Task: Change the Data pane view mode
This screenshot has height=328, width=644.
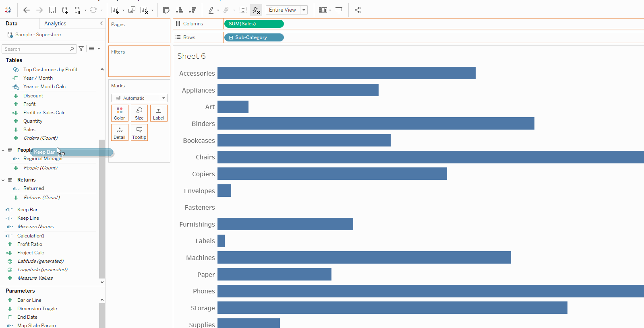Action: point(91,49)
